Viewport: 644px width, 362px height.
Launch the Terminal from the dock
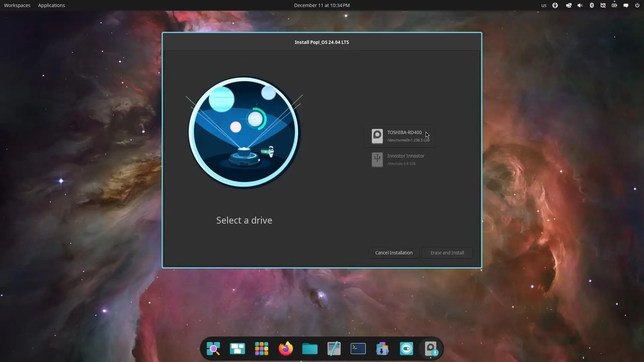[x=358, y=349]
